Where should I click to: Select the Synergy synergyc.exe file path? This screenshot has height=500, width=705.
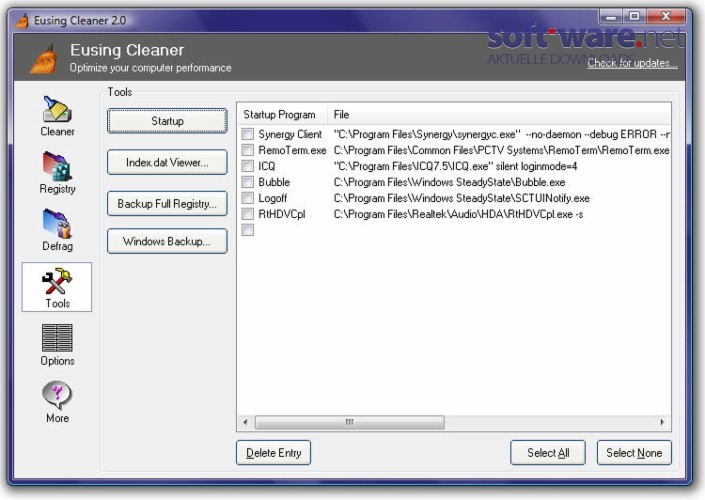pyautogui.click(x=502, y=134)
